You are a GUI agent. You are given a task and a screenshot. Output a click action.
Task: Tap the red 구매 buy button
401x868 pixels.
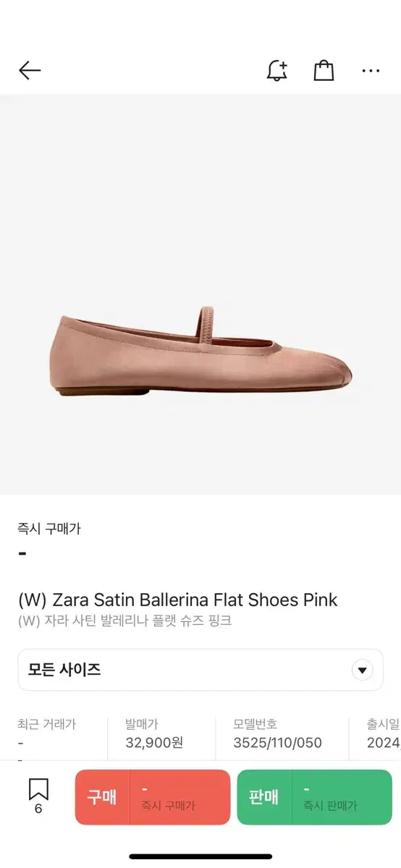[x=153, y=797]
